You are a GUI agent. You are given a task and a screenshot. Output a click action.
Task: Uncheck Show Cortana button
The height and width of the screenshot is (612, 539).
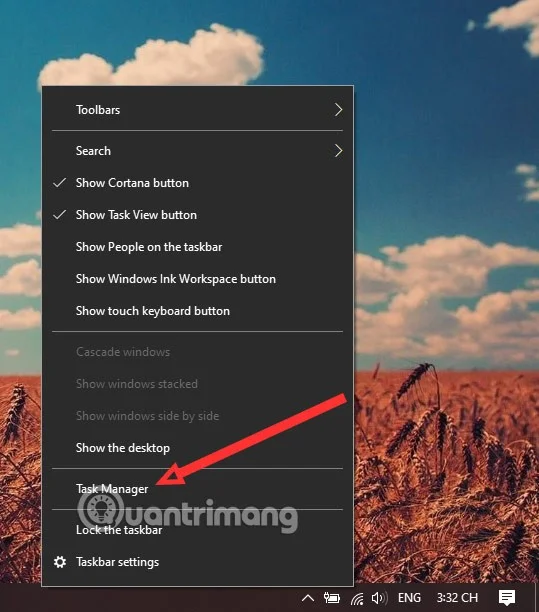point(197,183)
